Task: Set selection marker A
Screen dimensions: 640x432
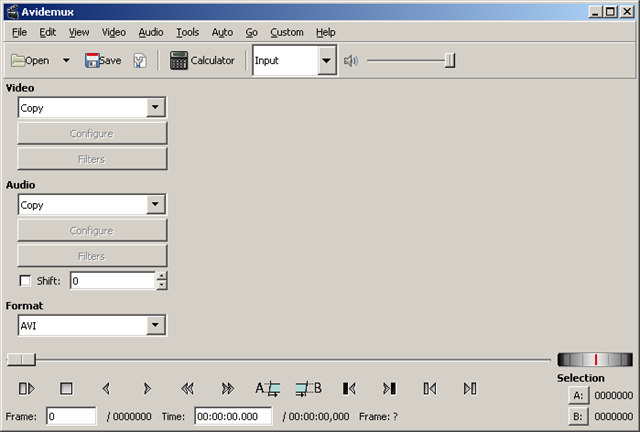Action: tap(268, 388)
